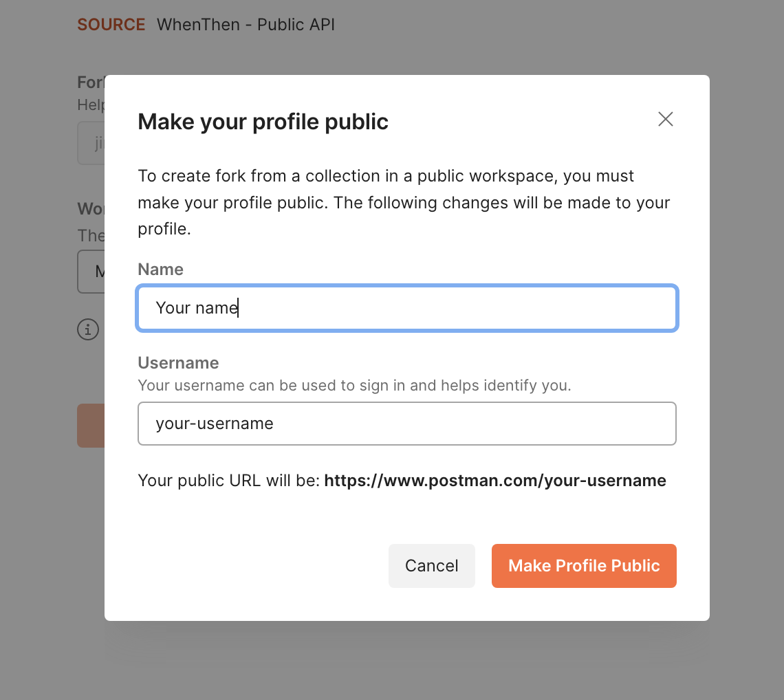
Task: Dismiss the dialog with the X icon
Action: [x=665, y=119]
